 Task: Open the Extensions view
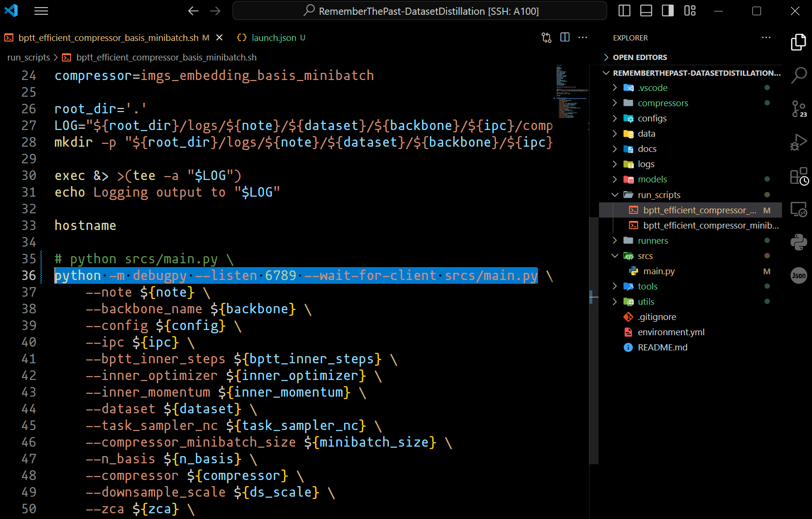point(798,176)
